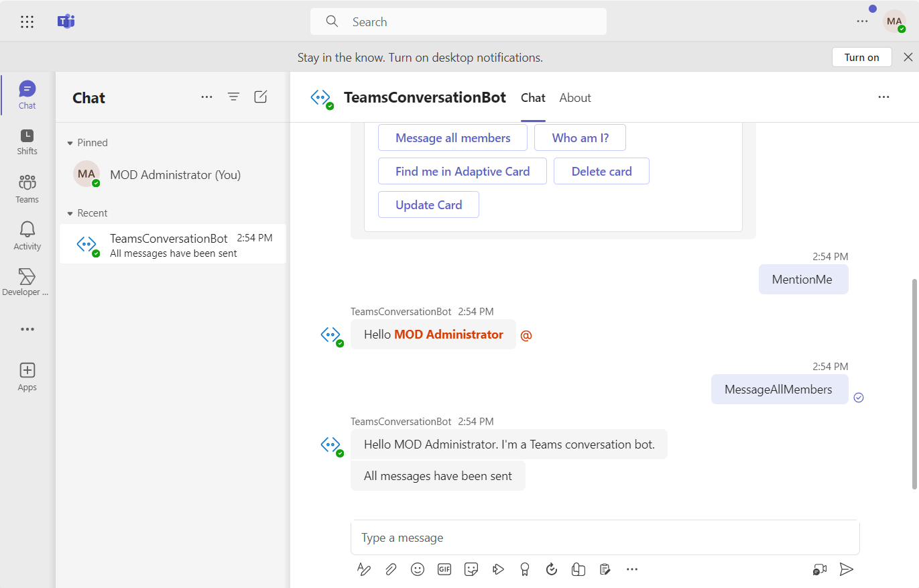Open Format text options in compose toolbar
919x588 pixels.
click(364, 569)
